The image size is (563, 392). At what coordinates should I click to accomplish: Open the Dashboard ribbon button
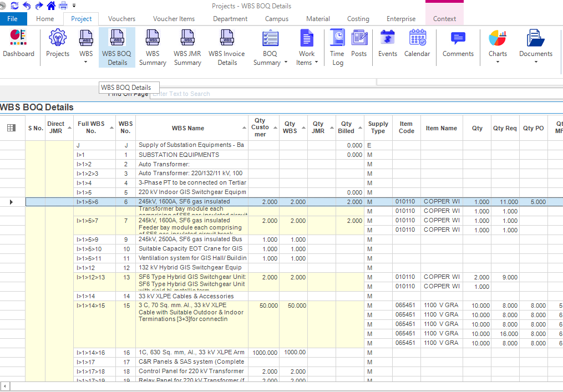pos(19,43)
